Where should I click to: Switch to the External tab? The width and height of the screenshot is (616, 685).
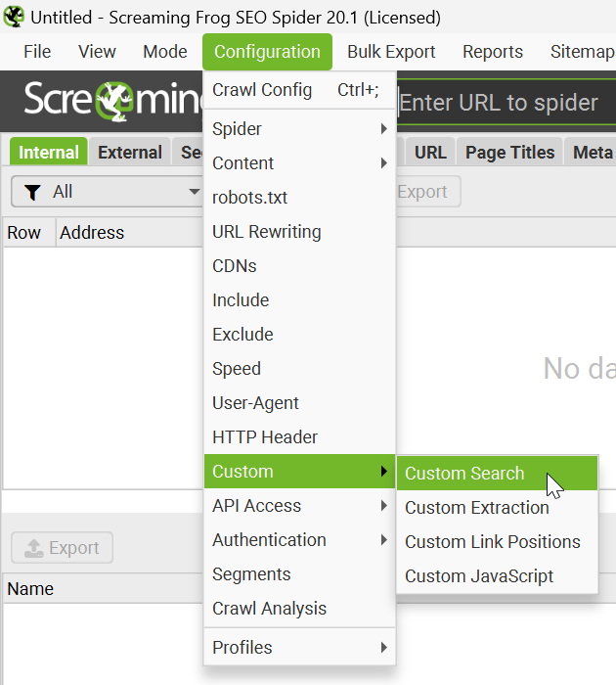pos(130,152)
